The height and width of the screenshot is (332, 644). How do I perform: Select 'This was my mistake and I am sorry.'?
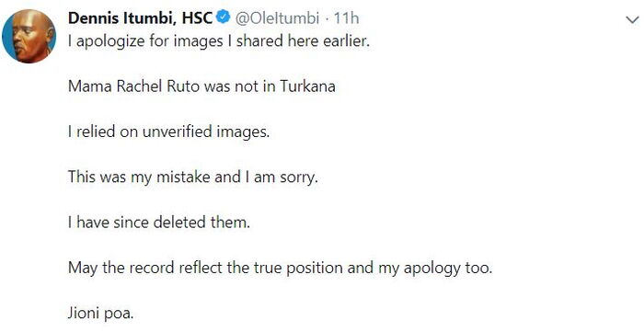193,177
